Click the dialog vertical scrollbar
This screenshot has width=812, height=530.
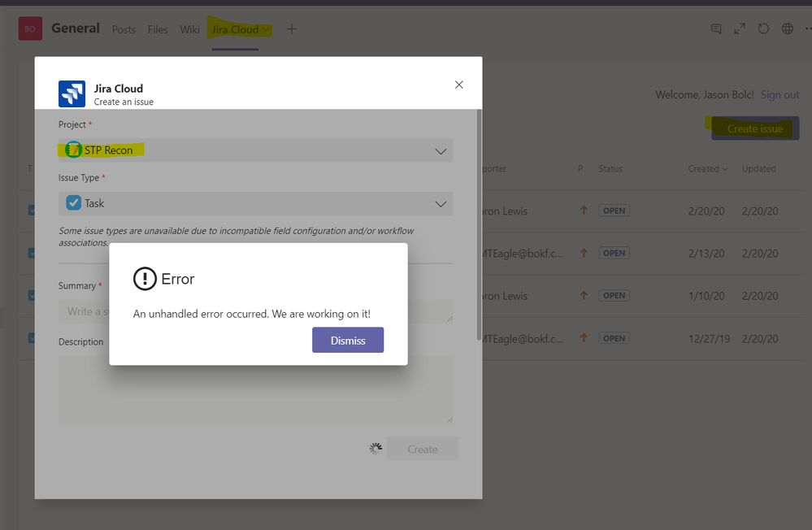coord(479,224)
